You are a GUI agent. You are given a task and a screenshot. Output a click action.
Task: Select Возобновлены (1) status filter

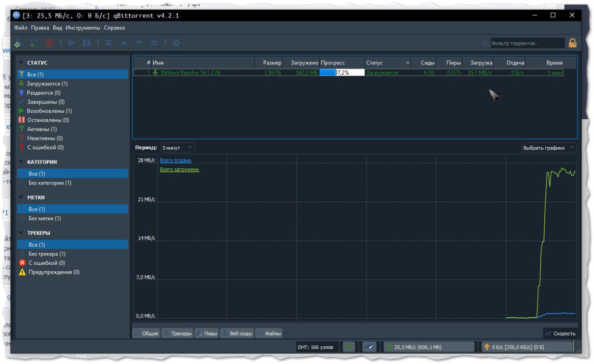72,111
